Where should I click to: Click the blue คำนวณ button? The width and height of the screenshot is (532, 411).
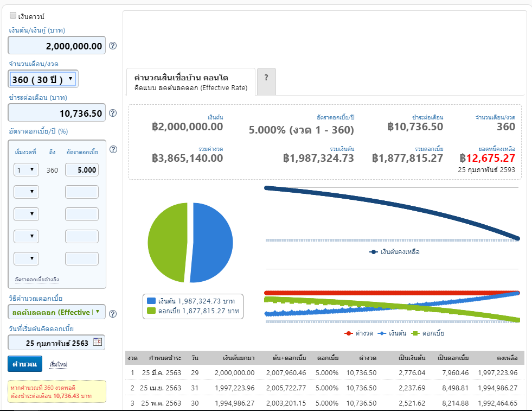(x=25, y=364)
